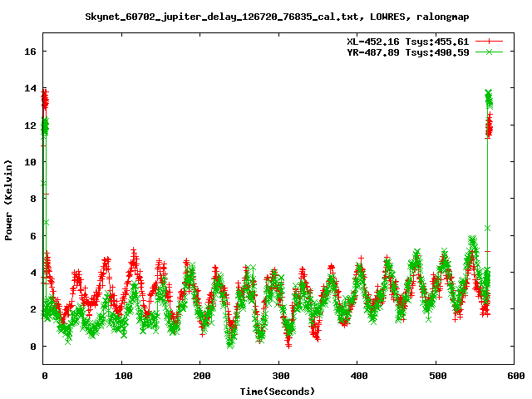This screenshot has height=399, width=532.
Task: Click the plot title Skynet_60702_jupiter_delay text
Action: [277, 17]
